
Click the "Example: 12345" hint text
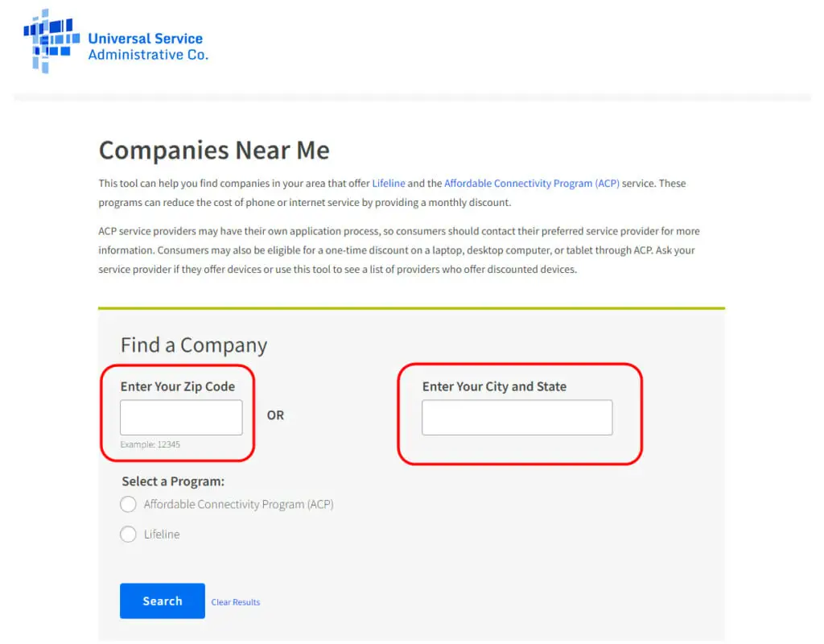[150, 444]
